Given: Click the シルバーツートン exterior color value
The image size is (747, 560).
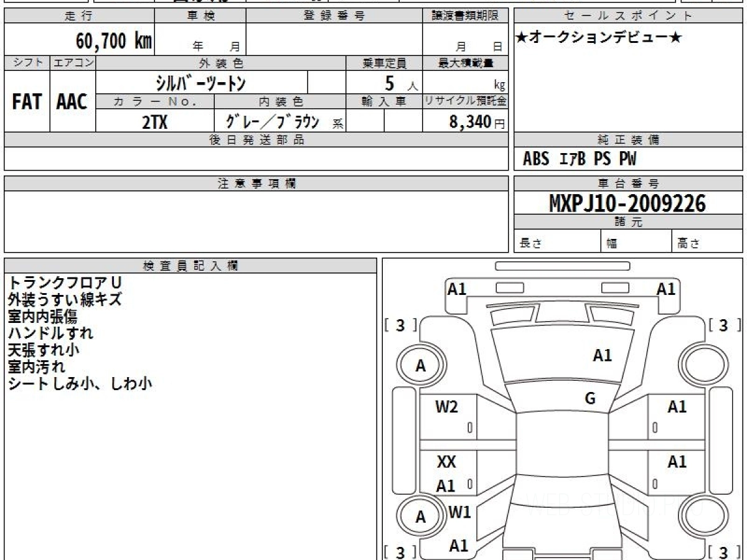Looking at the screenshot, I should 201,82.
